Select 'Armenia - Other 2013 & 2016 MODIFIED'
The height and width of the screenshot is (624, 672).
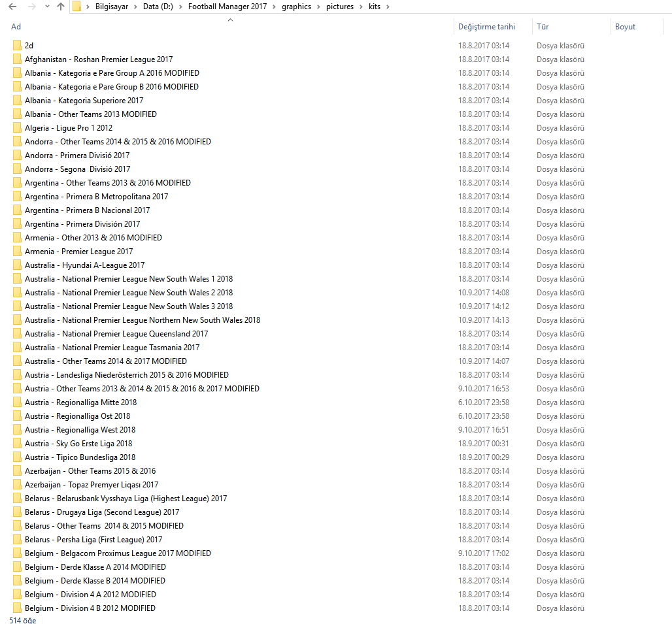pyautogui.click(x=93, y=238)
